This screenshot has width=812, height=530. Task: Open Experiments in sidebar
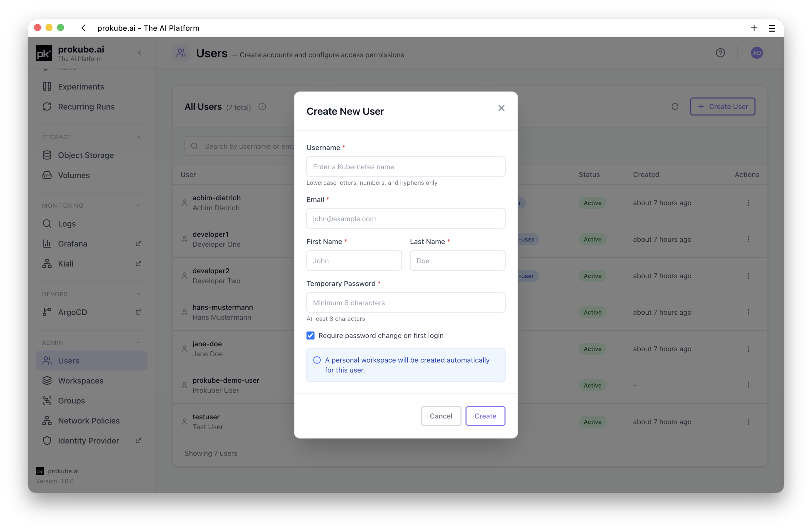pyautogui.click(x=91, y=87)
